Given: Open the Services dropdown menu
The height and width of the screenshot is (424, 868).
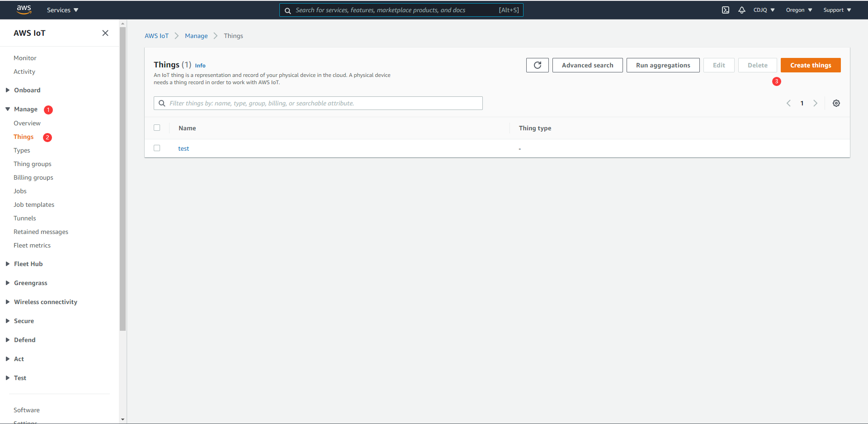Looking at the screenshot, I should coord(62,10).
